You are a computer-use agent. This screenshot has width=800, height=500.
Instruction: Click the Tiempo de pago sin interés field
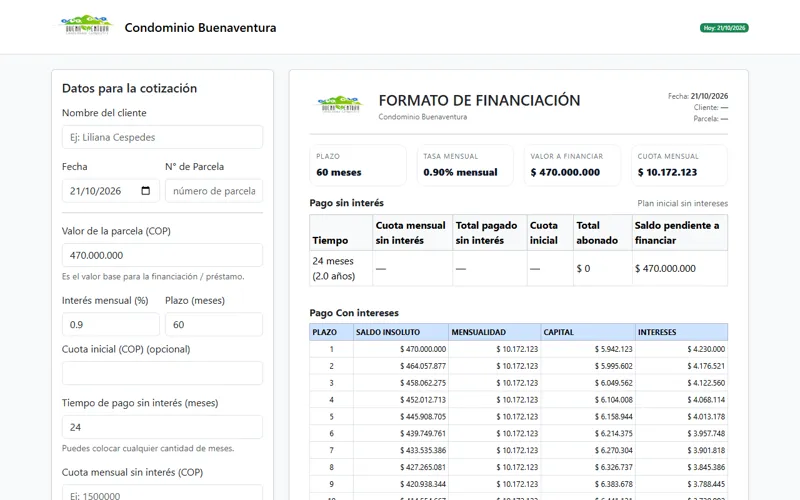(x=162, y=427)
